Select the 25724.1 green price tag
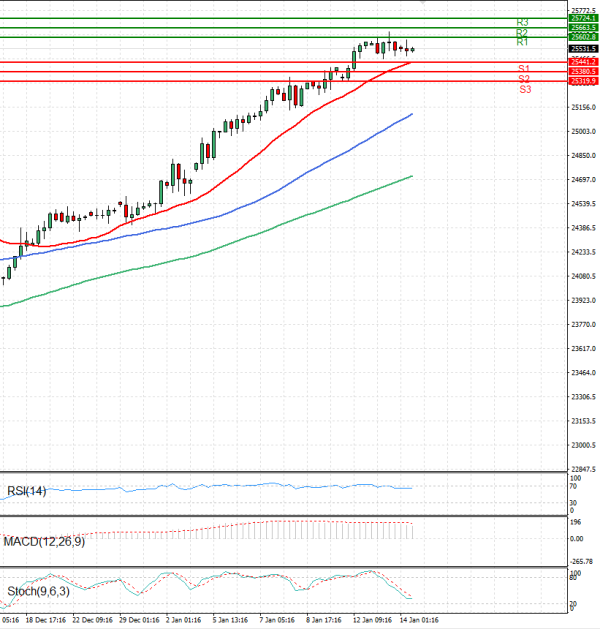Viewport: 600px width, 629px height. pos(583,18)
